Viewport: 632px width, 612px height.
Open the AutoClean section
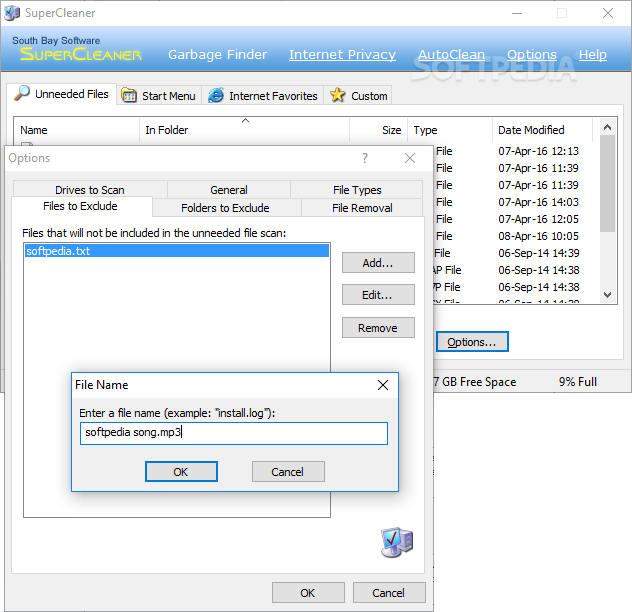[x=451, y=54]
